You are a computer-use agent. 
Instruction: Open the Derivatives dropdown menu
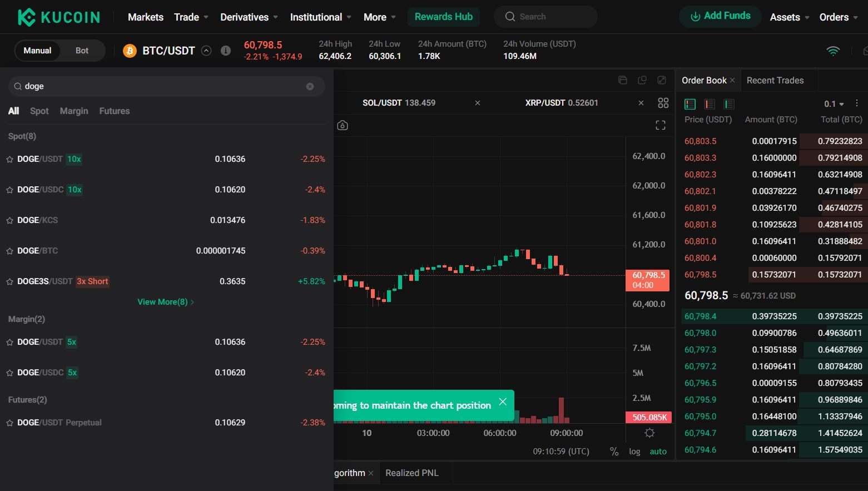click(x=249, y=17)
